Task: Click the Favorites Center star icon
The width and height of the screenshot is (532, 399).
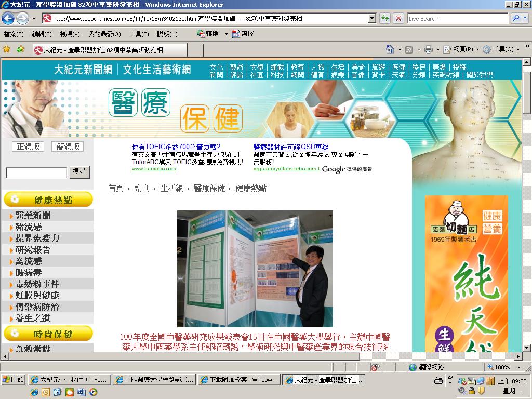Action: (x=7, y=49)
